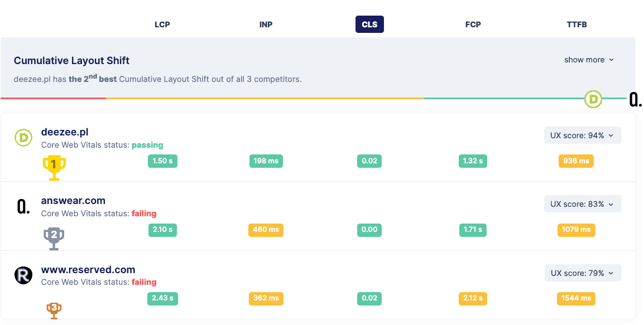
Task: Open the UX score 79% dropdown
Action: (x=582, y=273)
